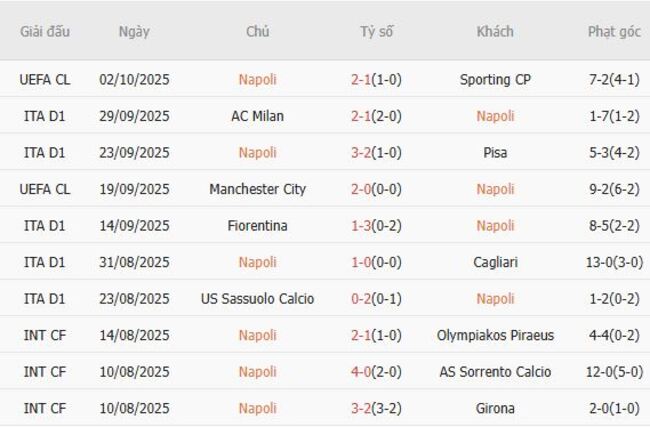Click the 13-0(3-0) corner stat

point(614,262)
